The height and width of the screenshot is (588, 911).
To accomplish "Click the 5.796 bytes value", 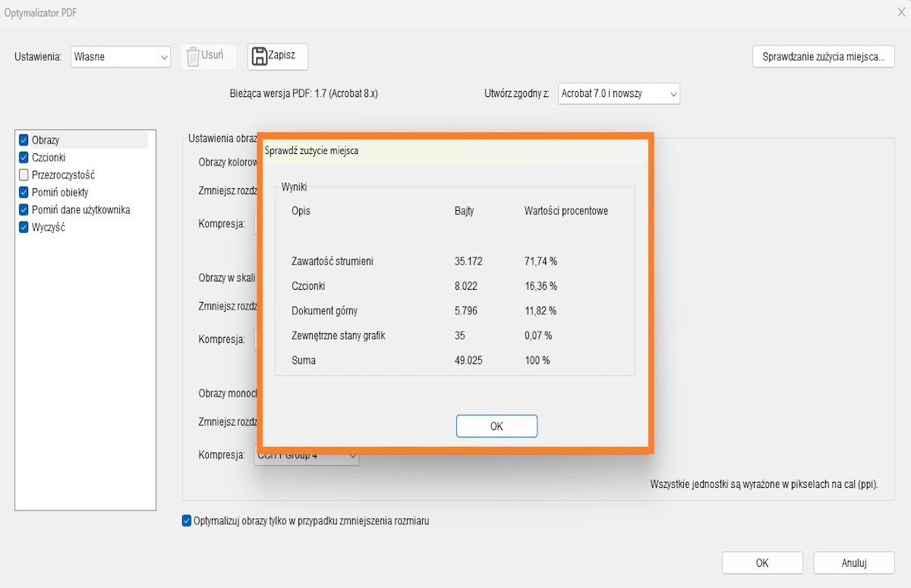I will (466, 310).
